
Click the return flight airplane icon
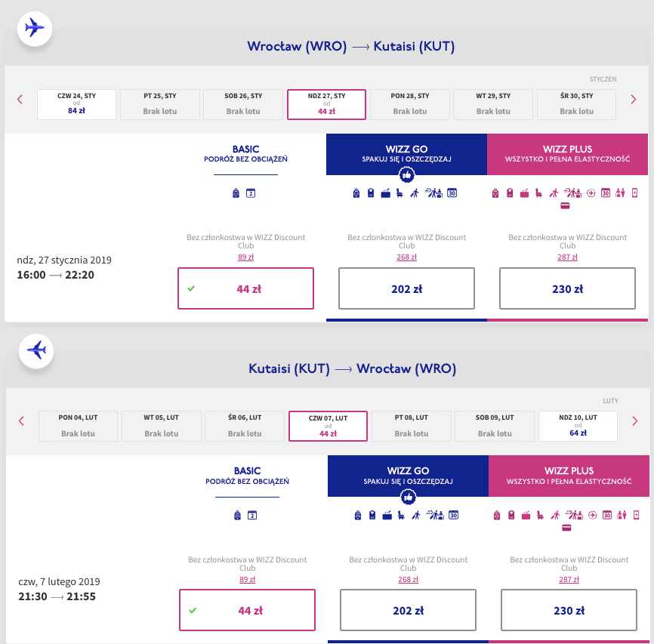click(x=36, y=351)
